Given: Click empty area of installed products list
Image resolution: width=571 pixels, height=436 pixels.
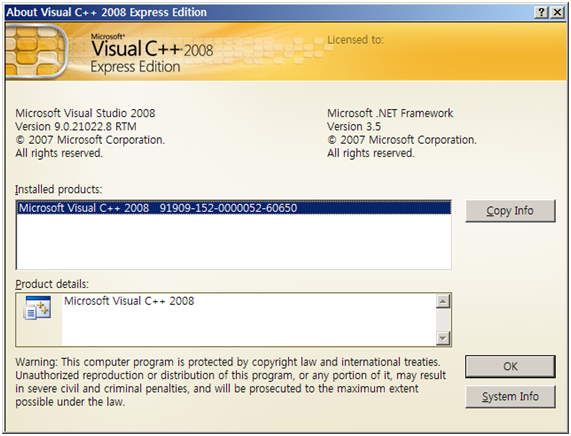Looking at the screenshot, I should [x=234, y=242].
